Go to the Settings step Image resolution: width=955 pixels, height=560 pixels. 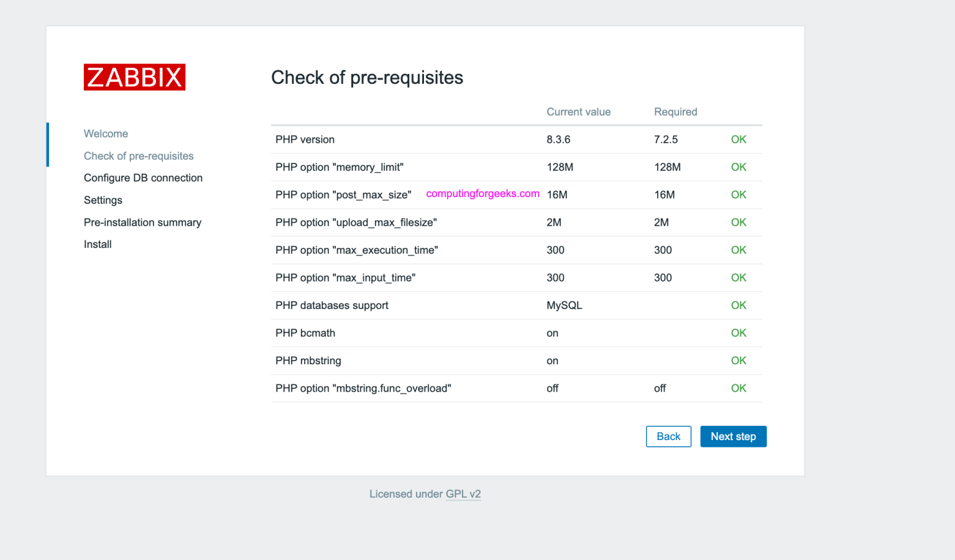click(103, 200)
